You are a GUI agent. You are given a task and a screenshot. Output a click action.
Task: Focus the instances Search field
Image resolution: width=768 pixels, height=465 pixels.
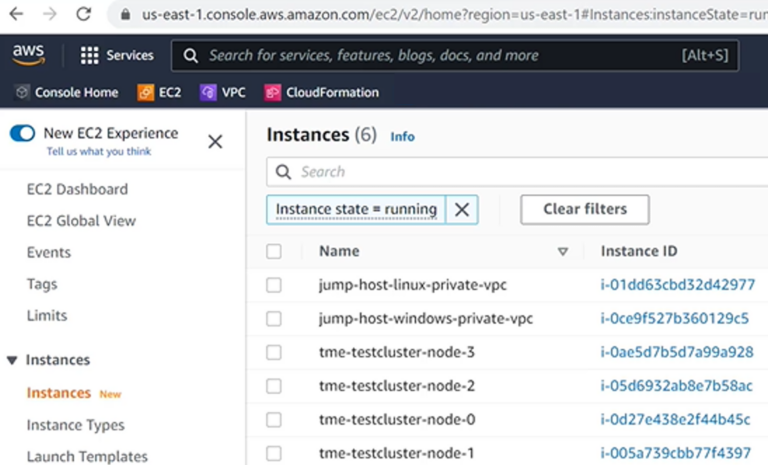(x=530, y=172)
